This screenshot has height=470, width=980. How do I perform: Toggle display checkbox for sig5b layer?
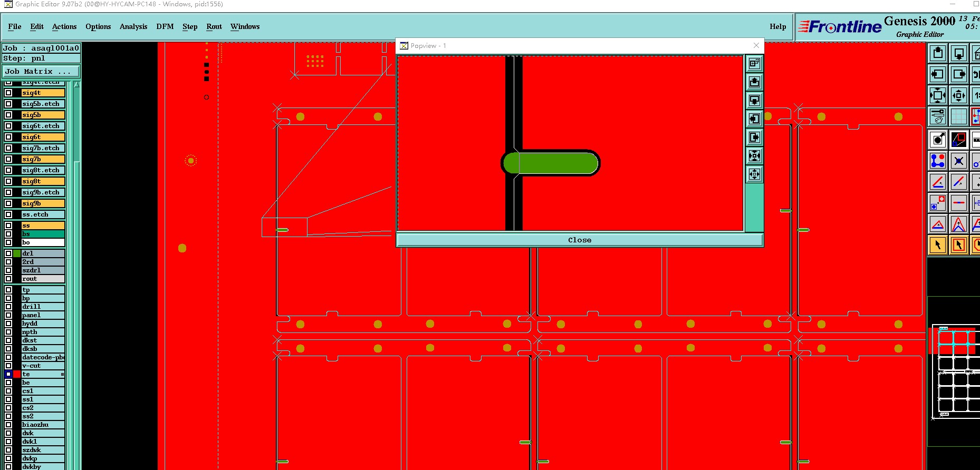(x=8, y=115)
